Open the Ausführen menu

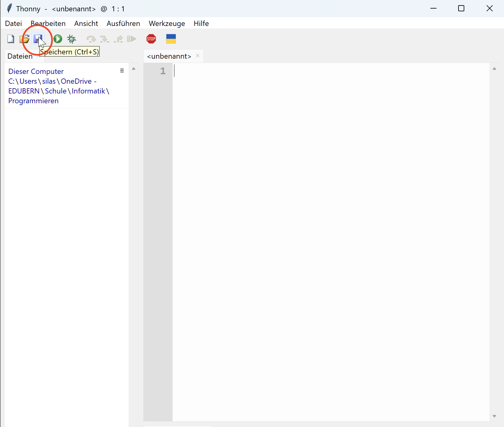coord(123,24)
